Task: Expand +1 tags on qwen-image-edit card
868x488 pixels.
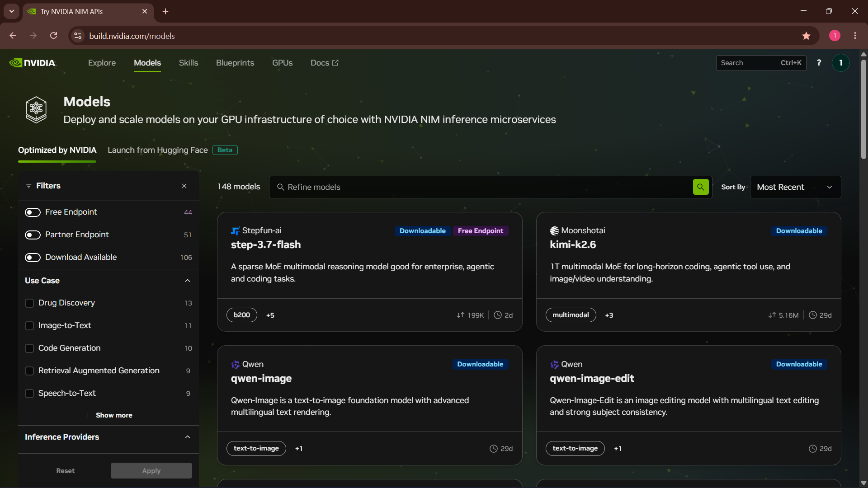Action: 618,449
